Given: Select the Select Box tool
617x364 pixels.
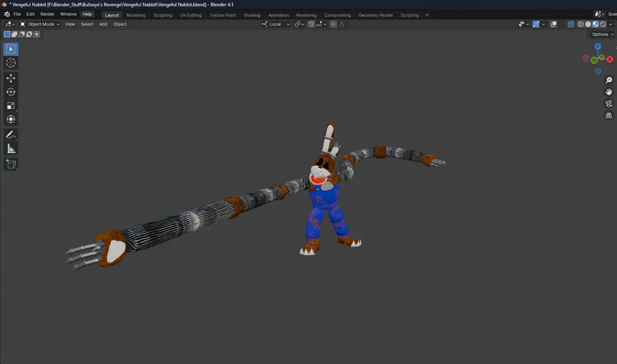Looking at the screenshot, I should pos(10,49).
